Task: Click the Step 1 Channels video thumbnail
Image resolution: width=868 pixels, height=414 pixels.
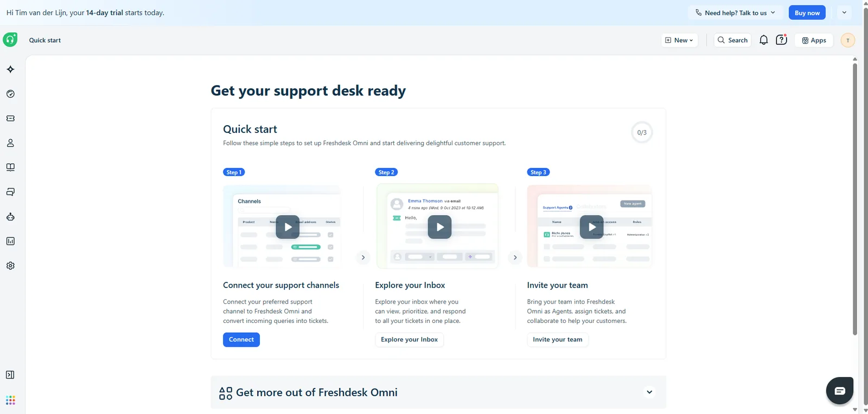Action: 282,227
